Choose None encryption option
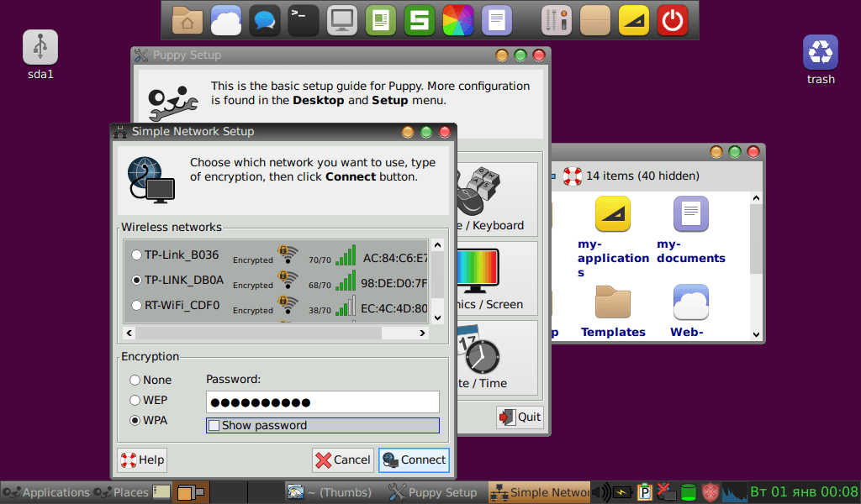The width and height of the screenshot is (861, 504). pyautogui.click(x=135, y=380)
